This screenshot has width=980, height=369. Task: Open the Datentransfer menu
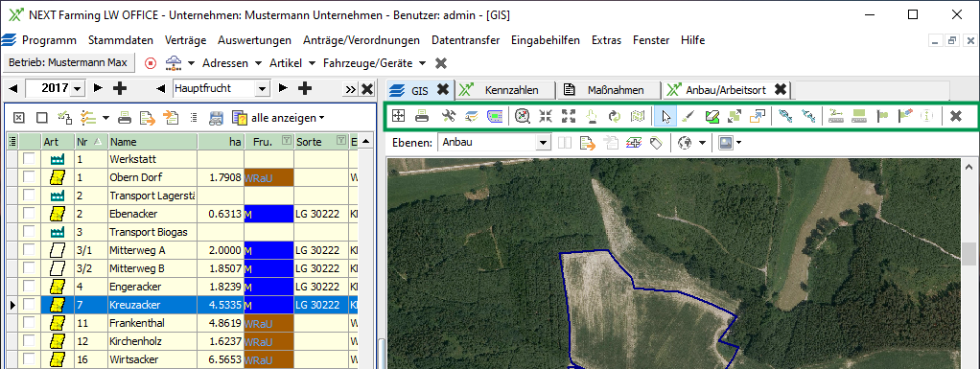(466, 40)
